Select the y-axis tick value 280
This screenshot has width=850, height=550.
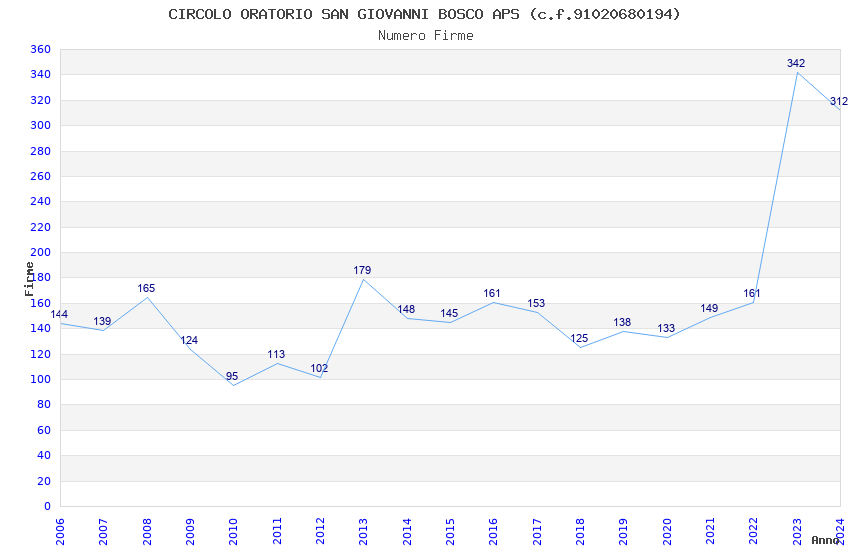click(41, 151)
